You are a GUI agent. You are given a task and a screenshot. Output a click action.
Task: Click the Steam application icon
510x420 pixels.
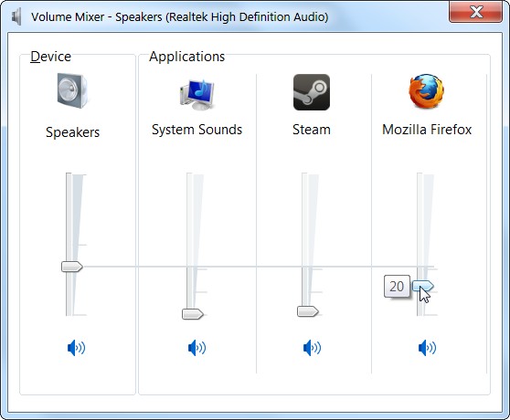312,92
